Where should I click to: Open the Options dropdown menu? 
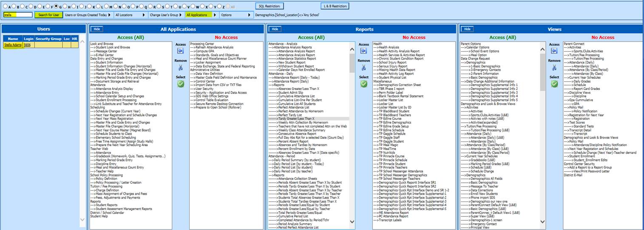pyautogui.click(x=236, y=15)
